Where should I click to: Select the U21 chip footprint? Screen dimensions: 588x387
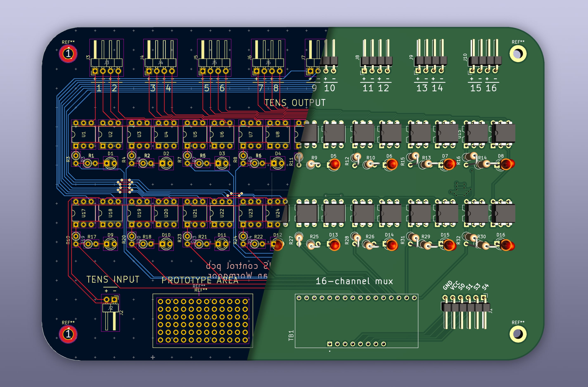pyautogui.click(x=195, y=213)
